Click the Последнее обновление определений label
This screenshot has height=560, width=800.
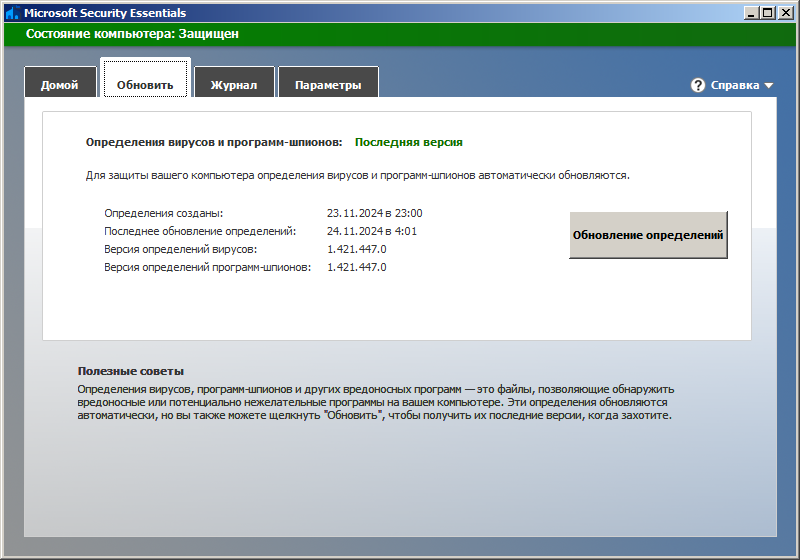(200, 231)
